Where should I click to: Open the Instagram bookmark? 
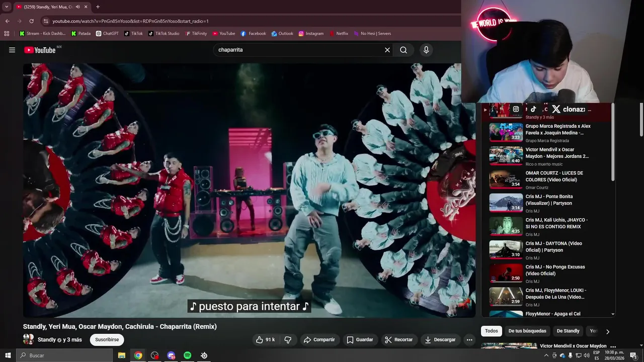coord(310,34)
